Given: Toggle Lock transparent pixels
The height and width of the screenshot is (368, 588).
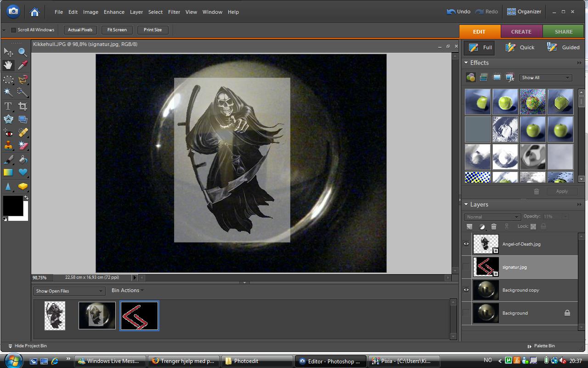Looking at the screenshot, I should click(x=533, y=226).
